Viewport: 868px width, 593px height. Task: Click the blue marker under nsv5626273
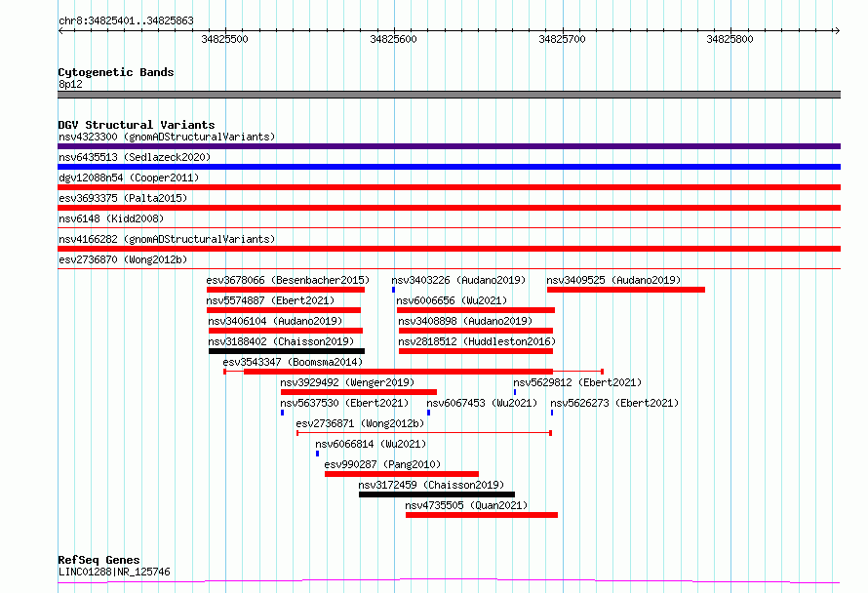[552, 413]
